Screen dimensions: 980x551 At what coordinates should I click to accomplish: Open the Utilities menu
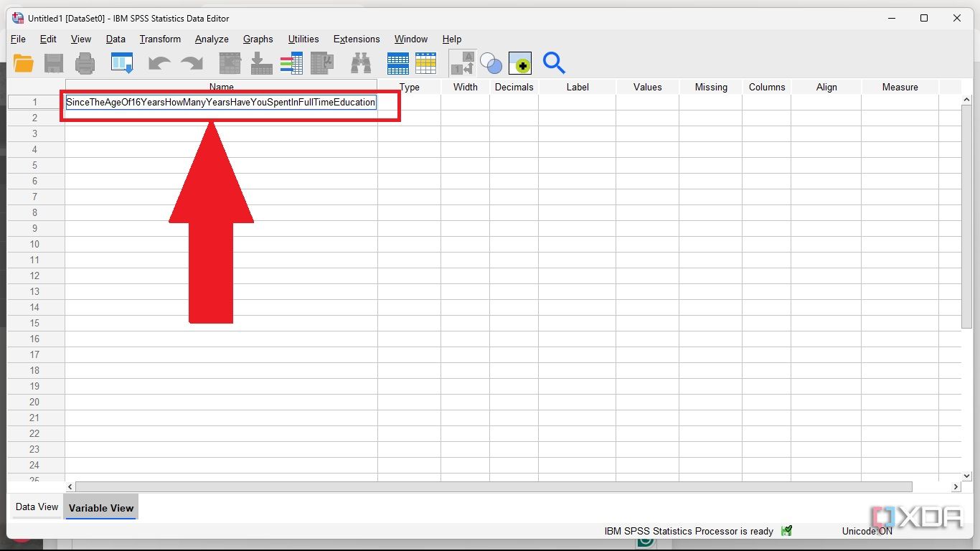(x=303, y=39)
